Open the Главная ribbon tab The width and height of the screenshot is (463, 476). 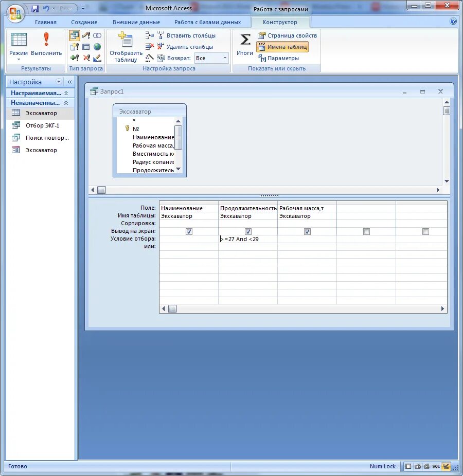point(46,22)
